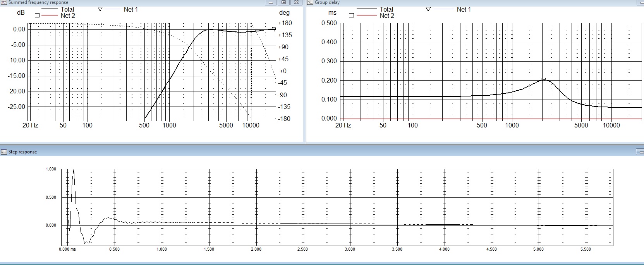Click the Step response title bar button
This screenshot has width=644, height=265.
639,152
